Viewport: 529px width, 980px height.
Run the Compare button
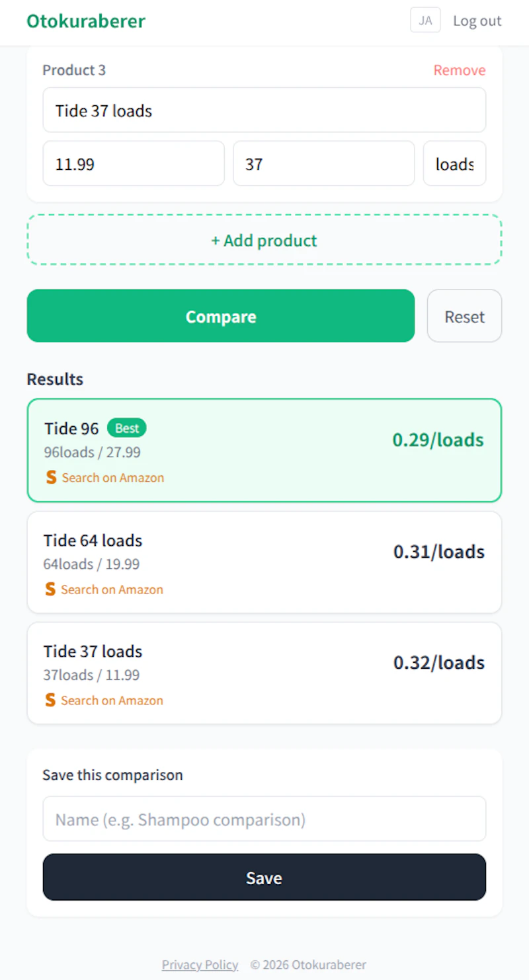221,316
